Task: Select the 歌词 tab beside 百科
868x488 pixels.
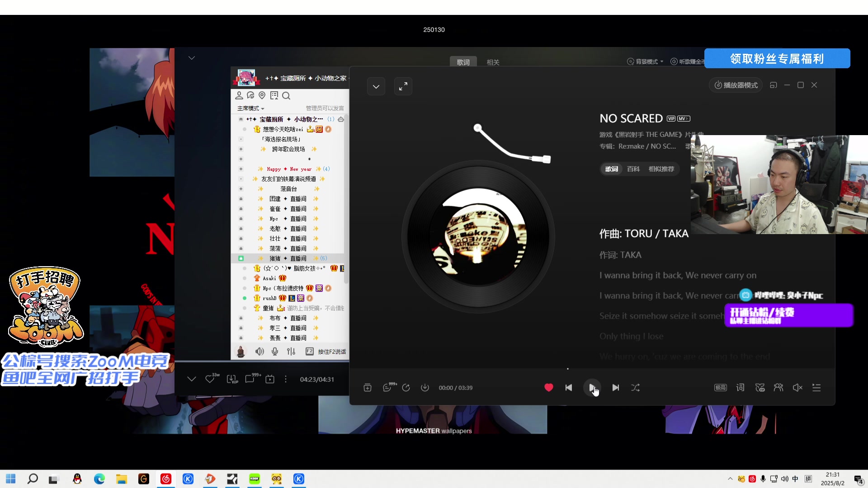Action: click(x=612, y=169)
